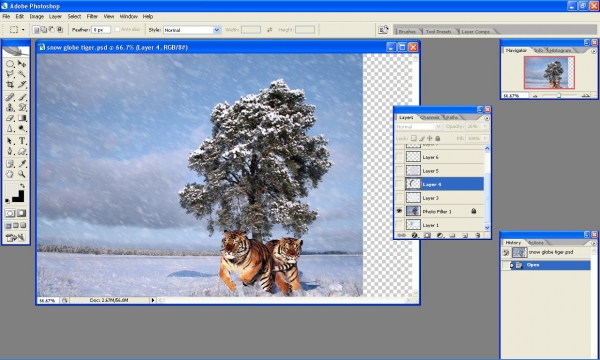Open the History panel options menu arrow
The image size is (600, 360).
(x=594, y=243)
